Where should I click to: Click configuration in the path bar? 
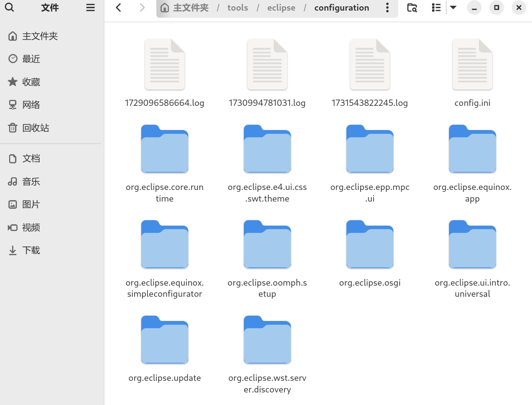(x=342, y=7)
